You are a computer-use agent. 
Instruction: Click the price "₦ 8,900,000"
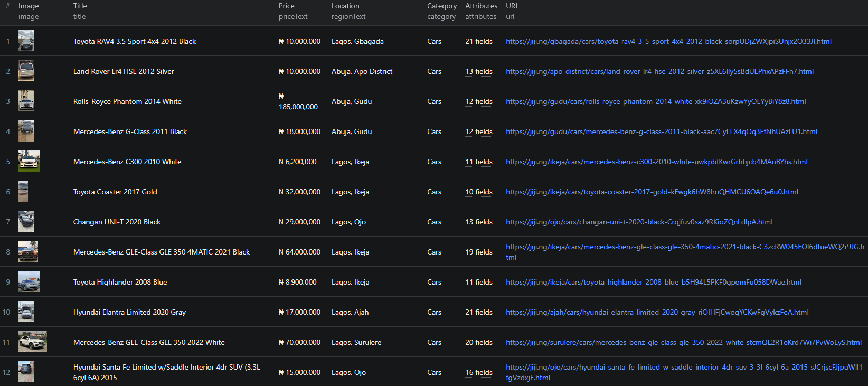[x=298, y=282]
